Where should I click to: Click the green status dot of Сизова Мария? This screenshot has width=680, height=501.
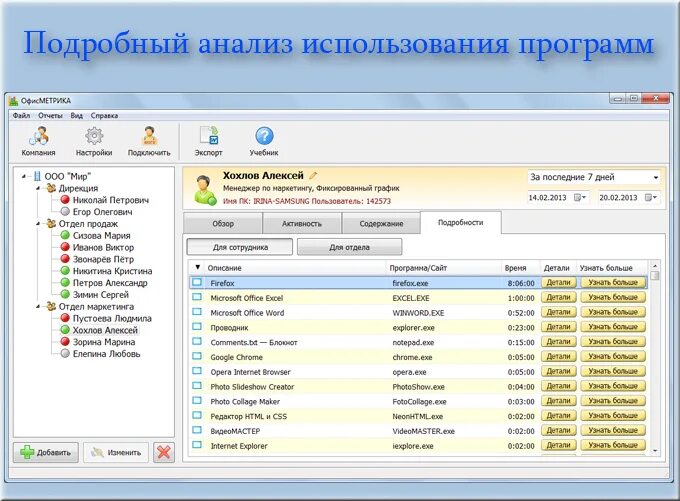coord(65,235)
